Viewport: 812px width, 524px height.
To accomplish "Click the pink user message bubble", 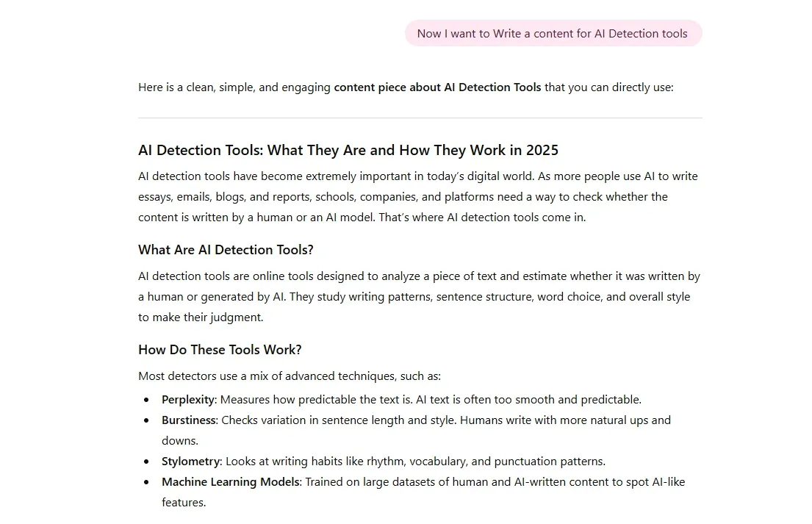I will click(x=553, y=34).
